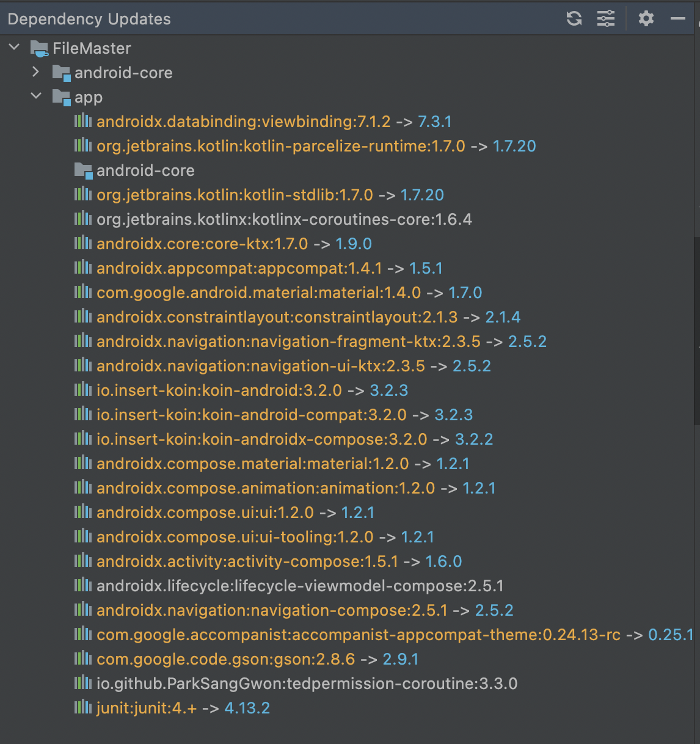Click the app module folder icon
Viewport: 700px width, 744px height.
(x=61, y=97)
